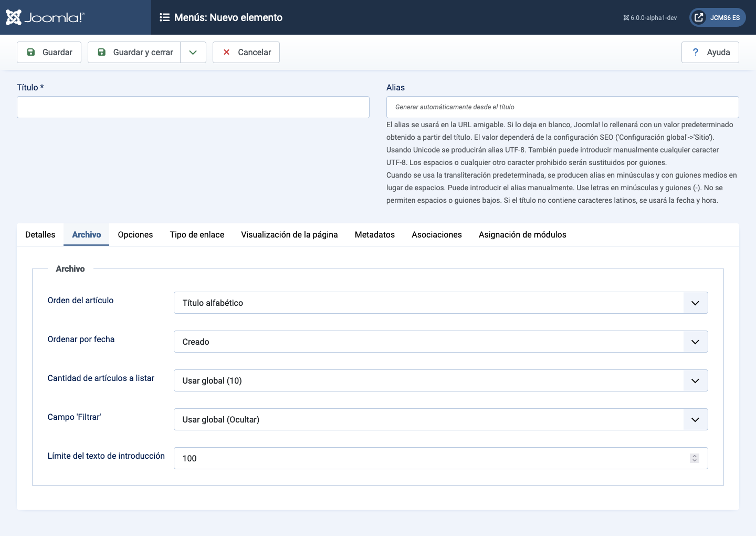Click the Alias field label
The image size is (756, 536).
395,87
